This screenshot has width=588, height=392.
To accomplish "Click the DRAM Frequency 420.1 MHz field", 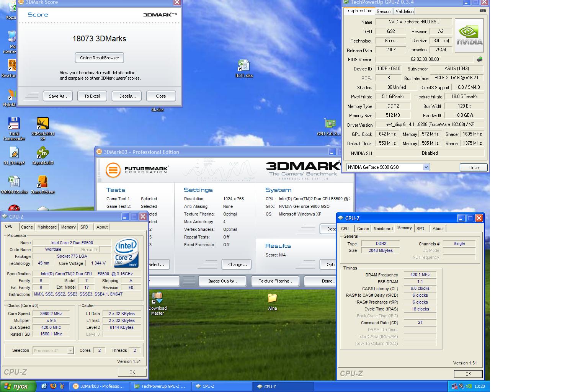I will click(420, 274).
